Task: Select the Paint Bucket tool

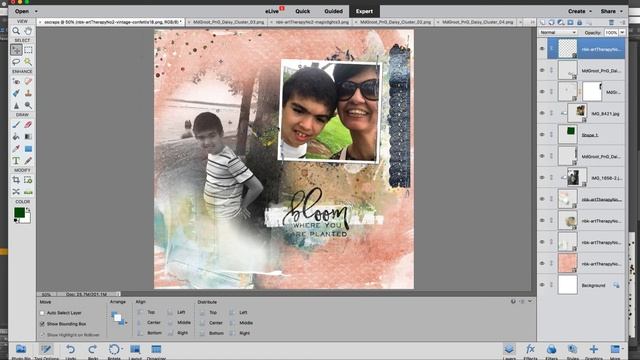Action: 16,137
